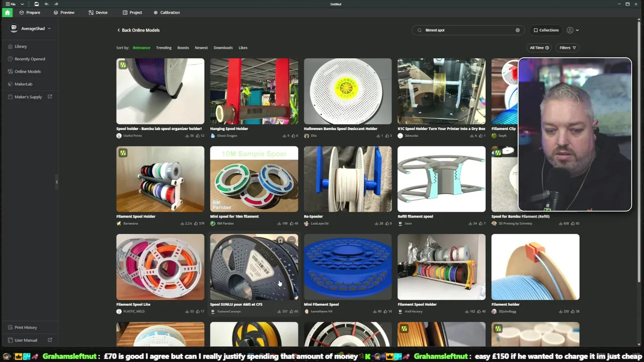Screen dimensions: 644x362
Task: Click download icon on Mini Filament Spool
Action: (x=375, y=311)
